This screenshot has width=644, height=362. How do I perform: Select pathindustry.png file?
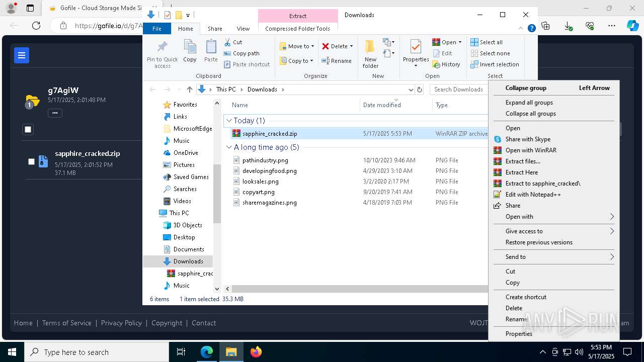(265, 160)
